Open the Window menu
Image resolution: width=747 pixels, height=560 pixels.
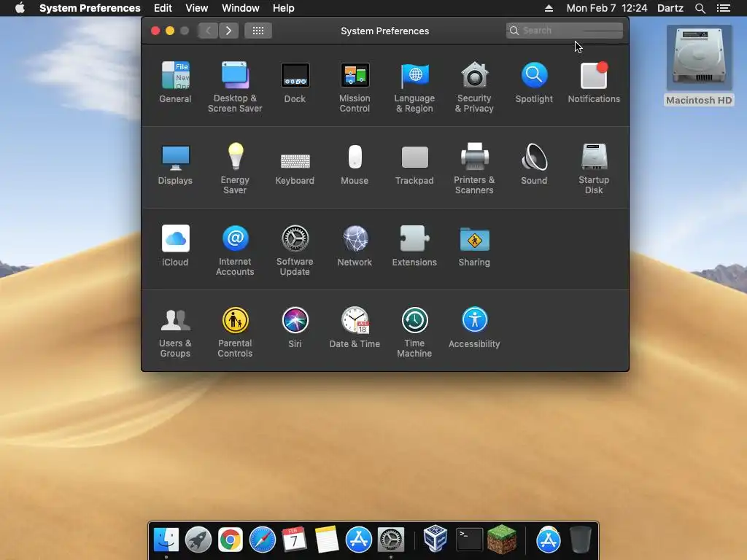coord(241,8)
